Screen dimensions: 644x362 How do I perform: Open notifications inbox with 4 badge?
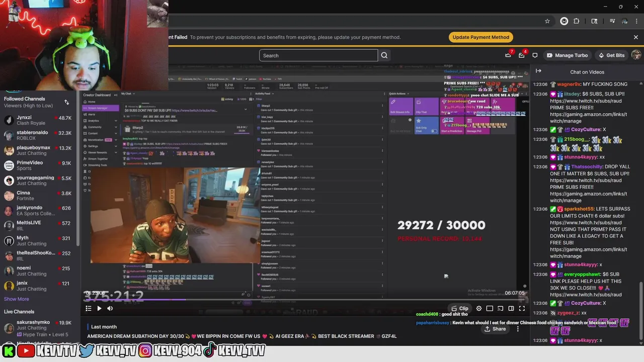[522, 55]
